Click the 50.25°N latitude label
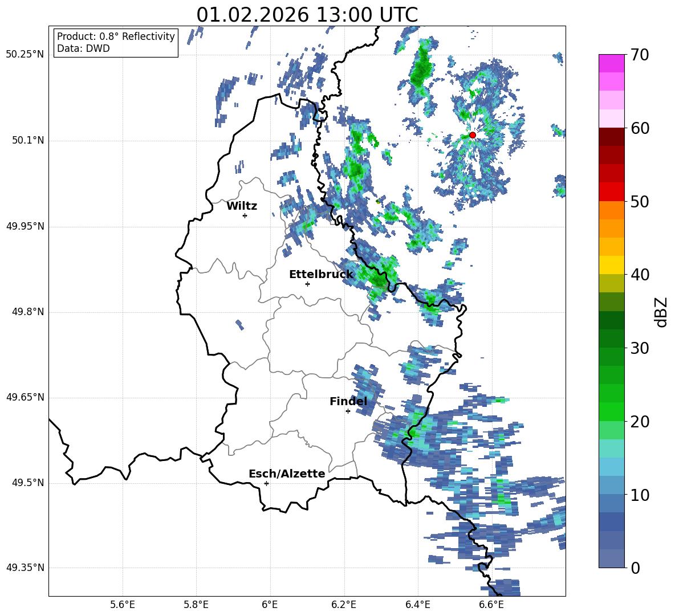The height and width of the screenshot is (616, 675). click(x=25, y=55)
